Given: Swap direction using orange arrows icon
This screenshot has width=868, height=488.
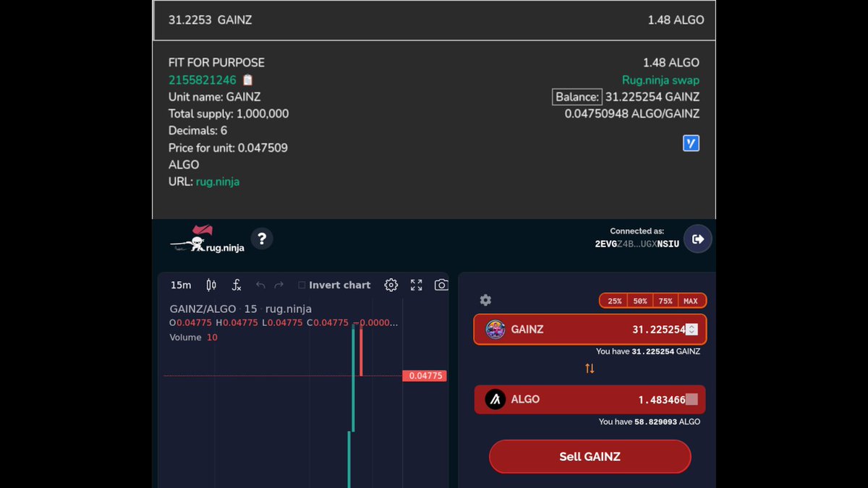Looking at the screenshot, I should tap(590, 368).
